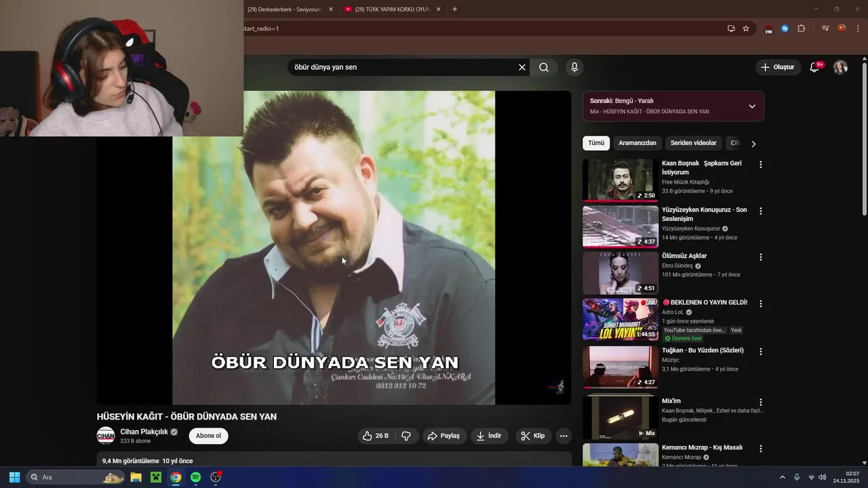Screen dimensions: 868x488
Task: Open volume speaker tray icon
Action: point(823,477)
